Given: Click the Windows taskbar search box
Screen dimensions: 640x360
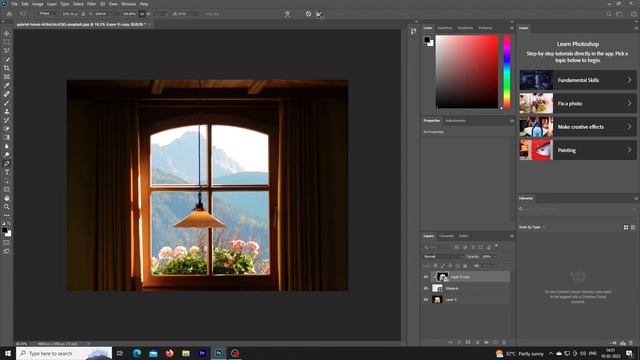Looking at the screenshot, I should click(64, 353).
